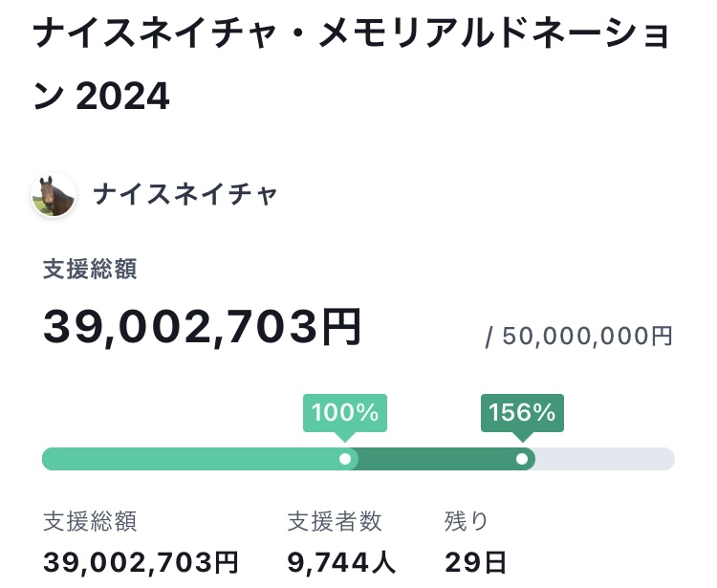Click the 9,744人 supporter count
The width and height of the screenshot is (717, 588).
[x=341, y=562]
